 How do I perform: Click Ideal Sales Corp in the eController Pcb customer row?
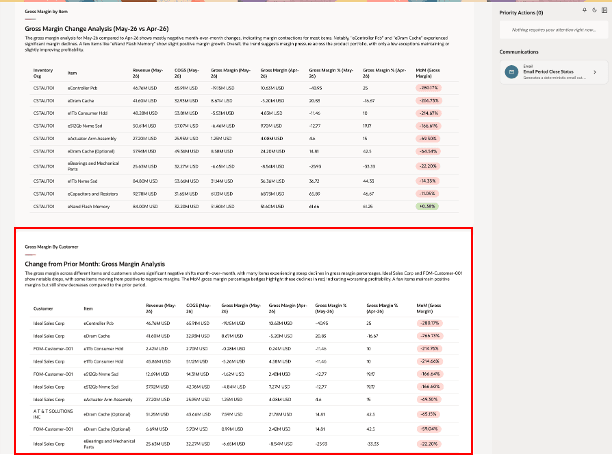click(x=49, y=323)
